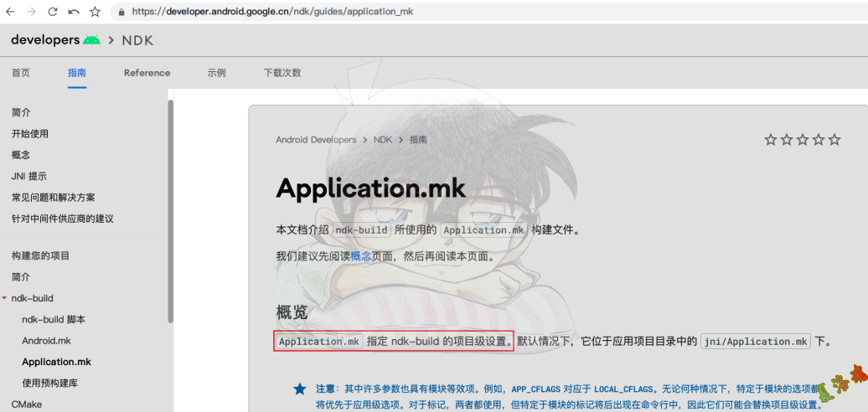Image resolution: width=868 pixels, height=412 pixels.
Task: Click the URL address bar field
Action: [x=487, y=12]
